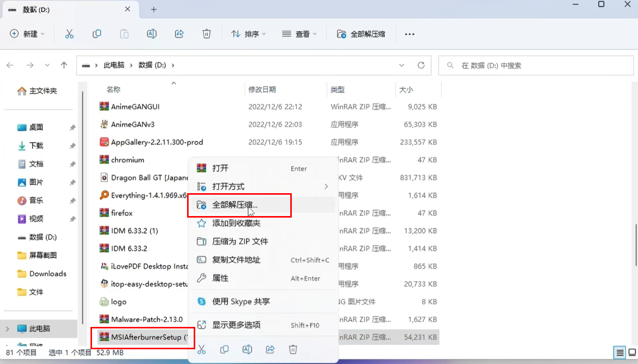
Task: Click the Delete (trash) icon in the toolbar
Action: tap(206, 34)
